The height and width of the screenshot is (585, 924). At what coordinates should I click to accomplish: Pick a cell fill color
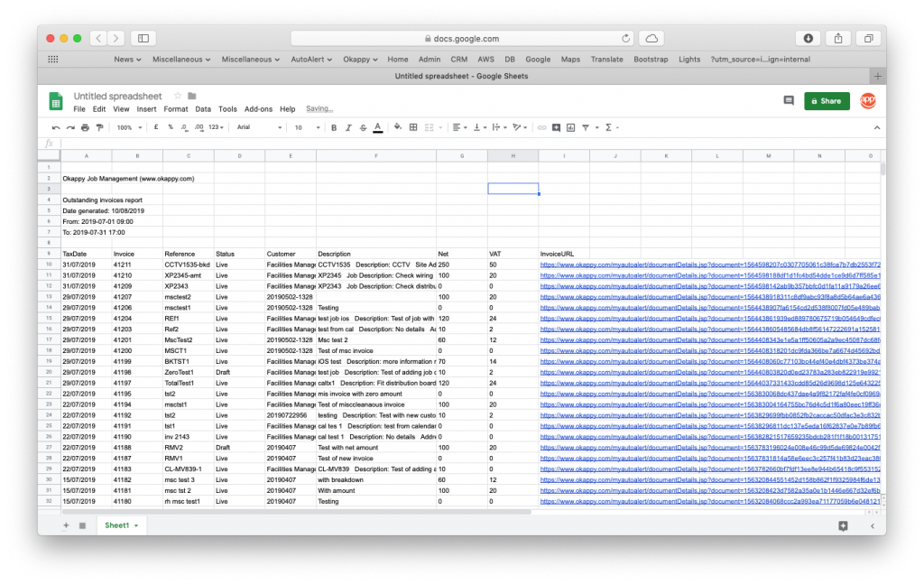398,127
